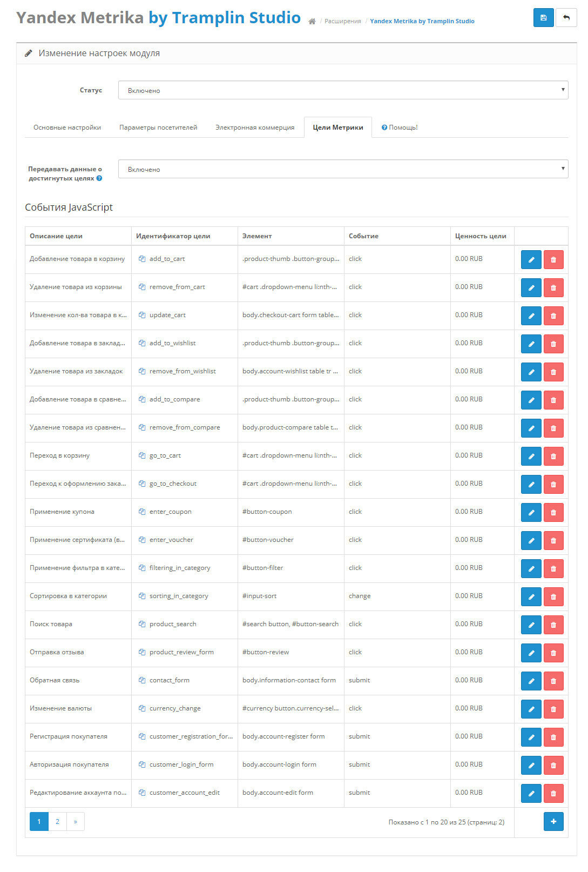This screenshot has width=588, height=872.
Task: Open the goals data transfer dropdown
Action: [x=343, y=169]
